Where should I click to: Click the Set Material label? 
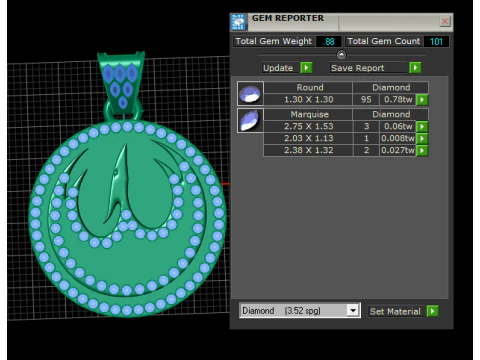[x=395, y=311]
